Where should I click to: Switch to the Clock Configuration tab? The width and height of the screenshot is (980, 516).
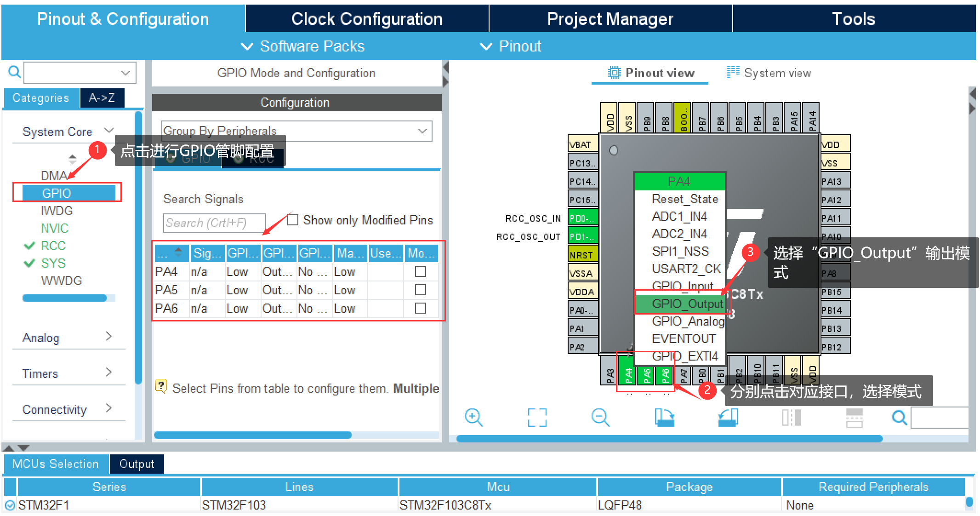(x=366, y=18)
